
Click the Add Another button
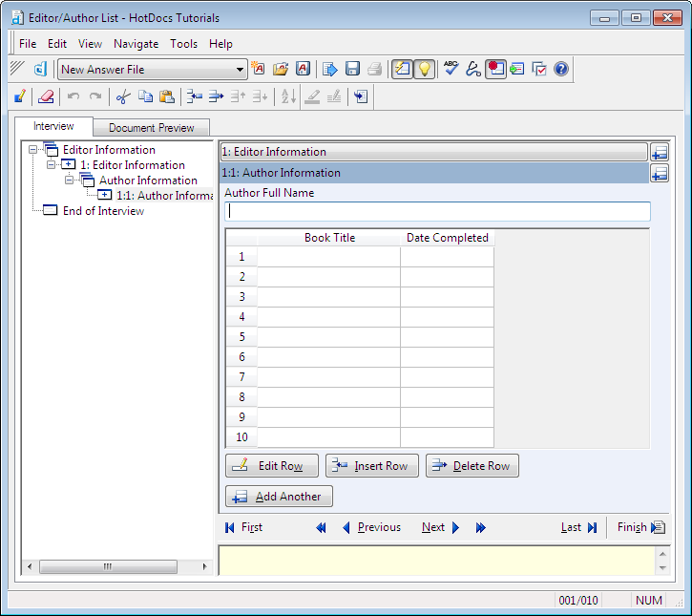(x=279, y=496)
